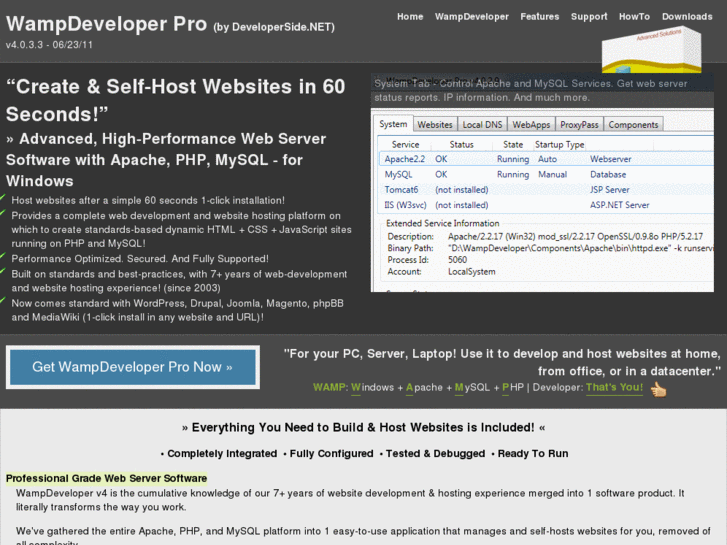Open the ProxyPass tab
The image size is (727, 545).
click(x=579, y=125)
